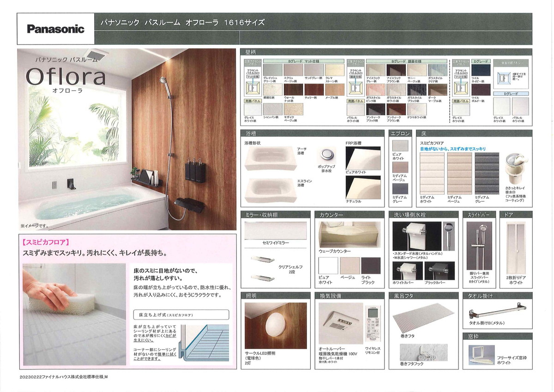Open the セミワイドミラー mirror image
The image size is (554, 392).
(x=275, y=229)
